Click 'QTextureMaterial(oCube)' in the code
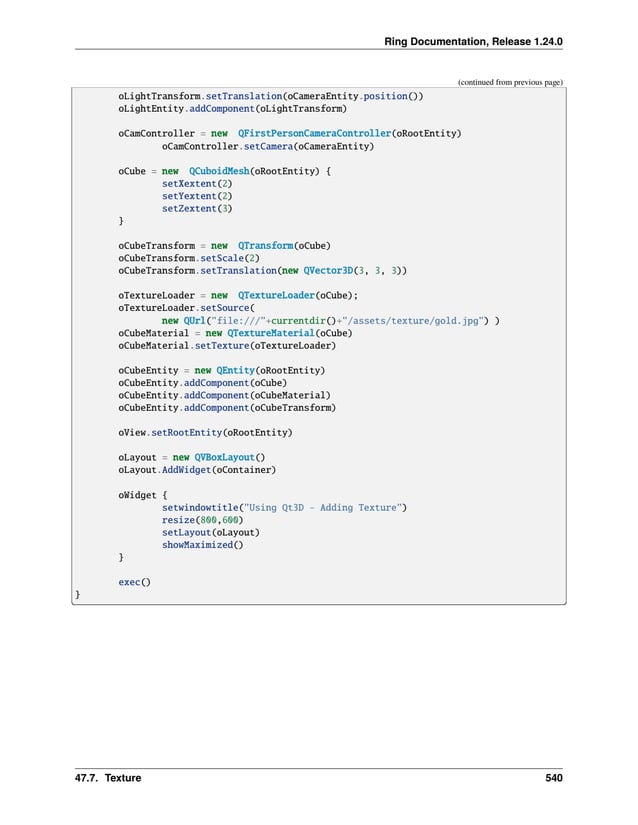Viewport: 638px width, 825px height. pyautogui.click(x=289, y=333)
